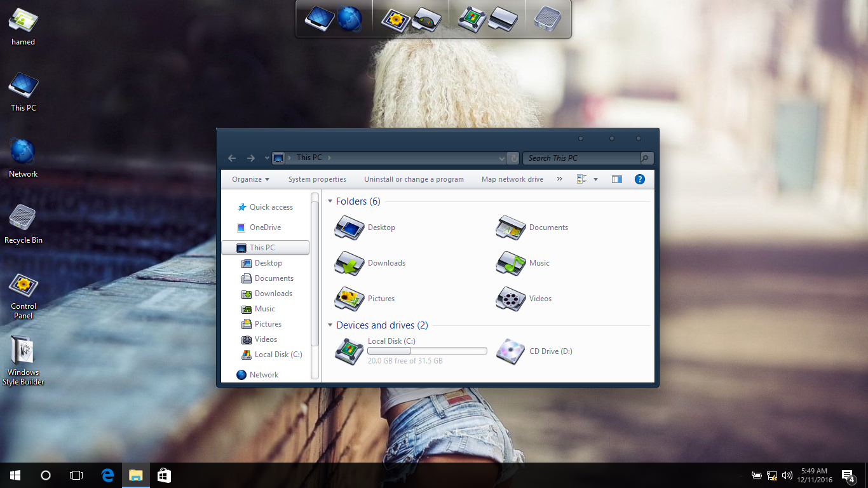Click System properties in the toolbar

317,179
